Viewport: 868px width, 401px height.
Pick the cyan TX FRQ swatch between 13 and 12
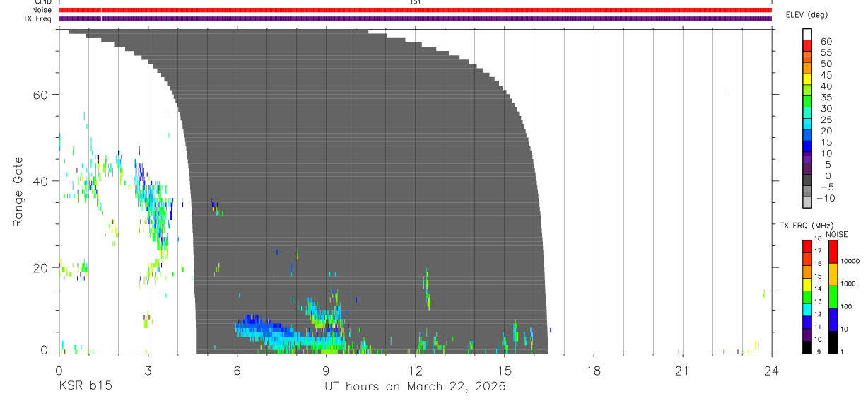(807, 310)
